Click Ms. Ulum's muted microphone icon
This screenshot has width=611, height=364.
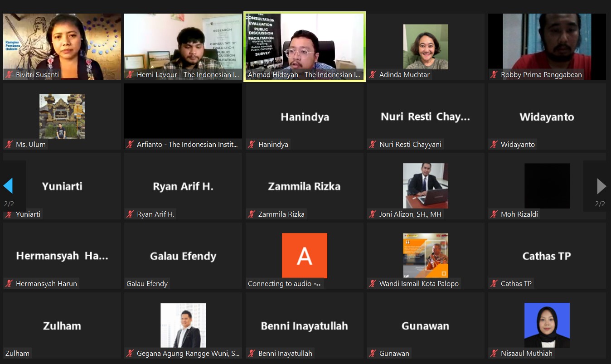coord(9,145)
